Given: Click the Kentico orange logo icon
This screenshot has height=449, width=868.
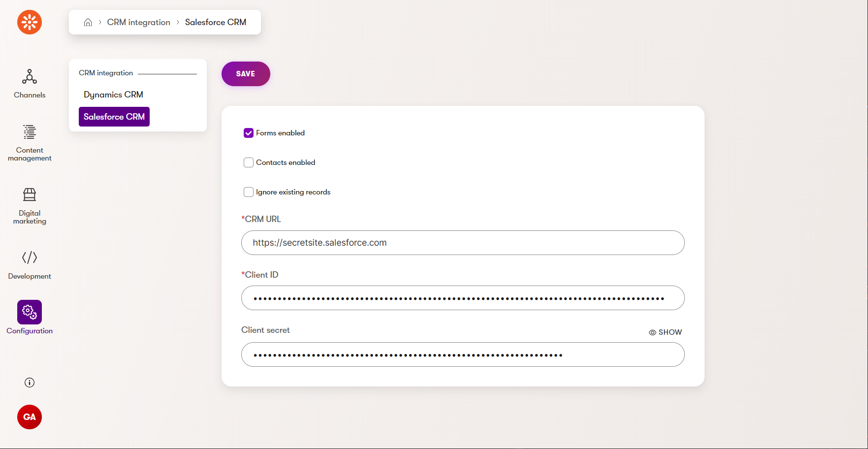Looking at the screenshot, I should tap(30, 22).
